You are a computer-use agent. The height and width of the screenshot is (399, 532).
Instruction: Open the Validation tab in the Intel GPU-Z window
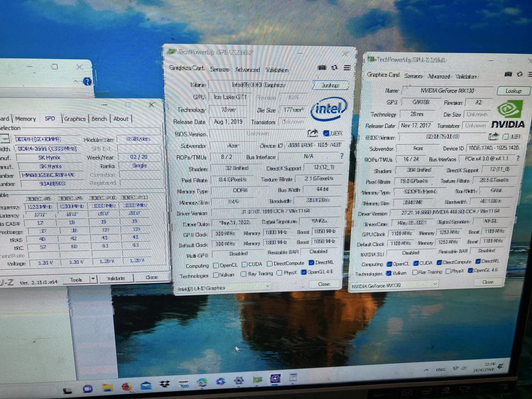click(277, 70)
